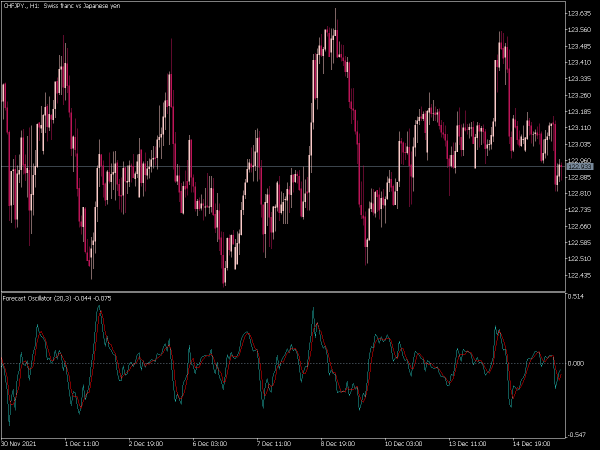Viewport: 600px width, 450px height.
Task: Click the "10 Dec 03:00" time axis label
Action: 403,444
